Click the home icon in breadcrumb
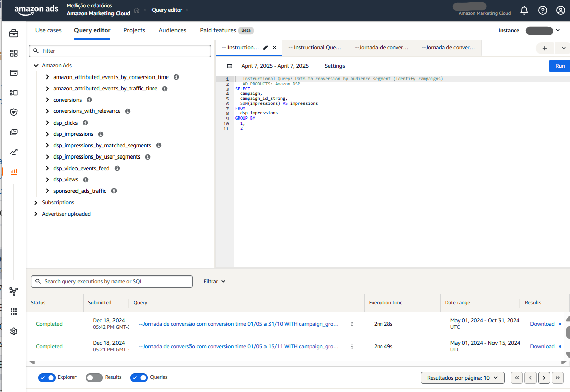Viewport: 570px width, 392px height. pos(137,10)
